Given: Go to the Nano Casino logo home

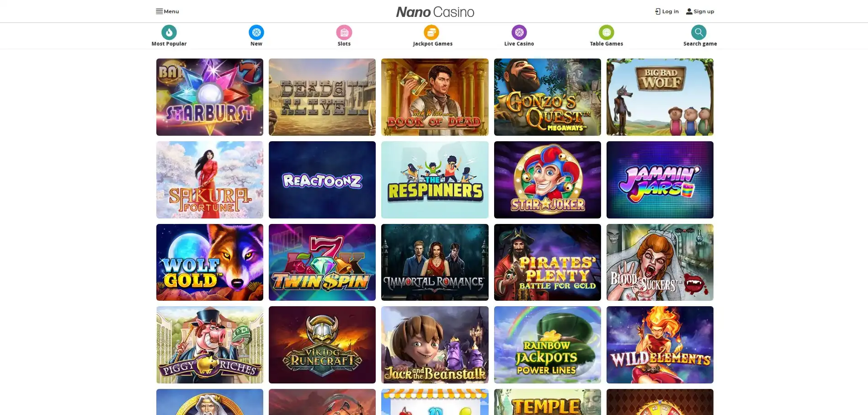Looking at the screenshot, I should (435, 12).
